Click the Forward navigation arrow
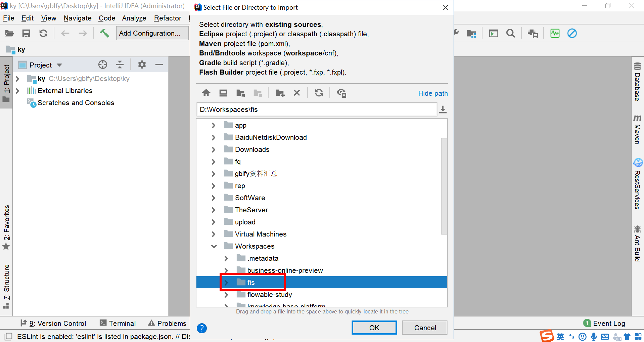 (x=83, y=33)
